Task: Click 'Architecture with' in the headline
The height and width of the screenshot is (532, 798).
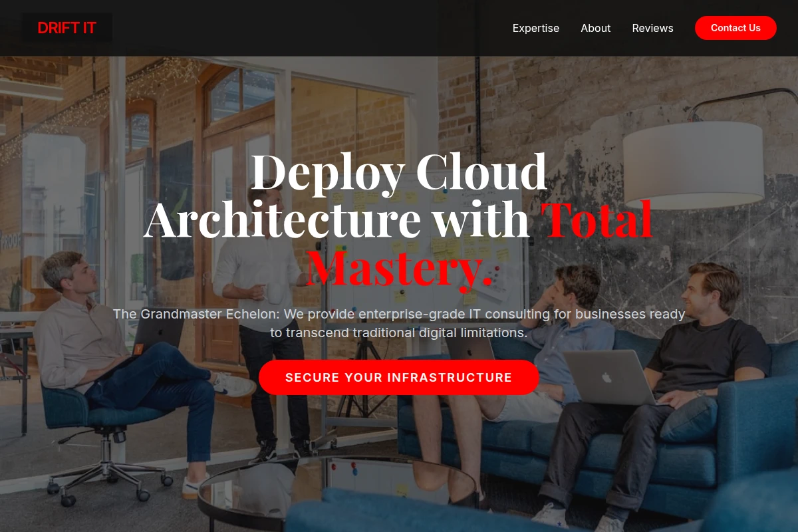Action: click(x=336, y=220)
